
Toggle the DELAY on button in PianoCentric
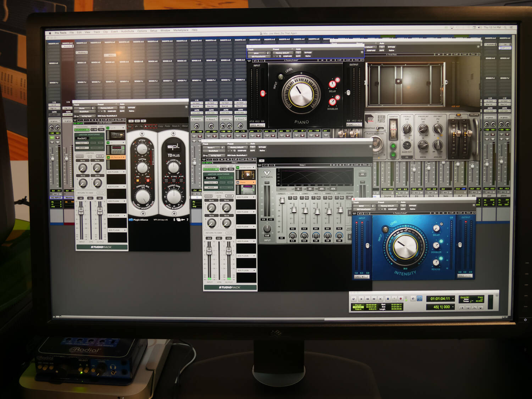(337, 80)
